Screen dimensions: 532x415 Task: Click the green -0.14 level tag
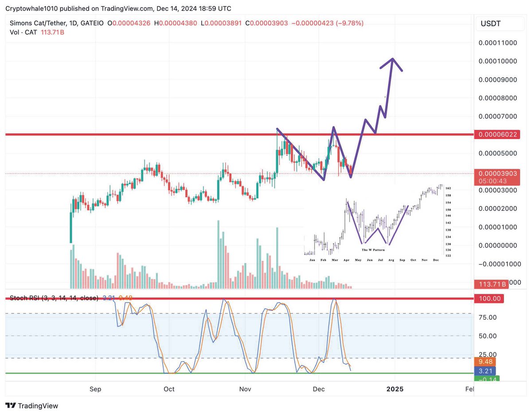487,379
